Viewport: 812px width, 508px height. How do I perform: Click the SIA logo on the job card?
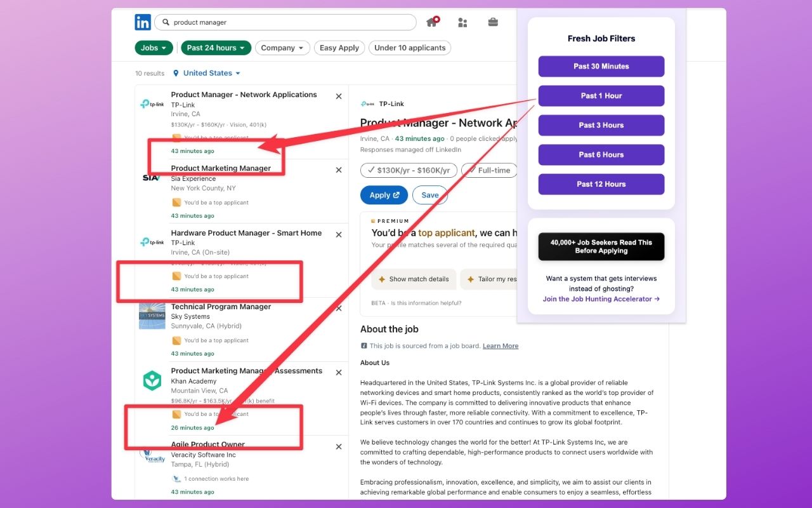pyautogui.click(x=152, y=178)
